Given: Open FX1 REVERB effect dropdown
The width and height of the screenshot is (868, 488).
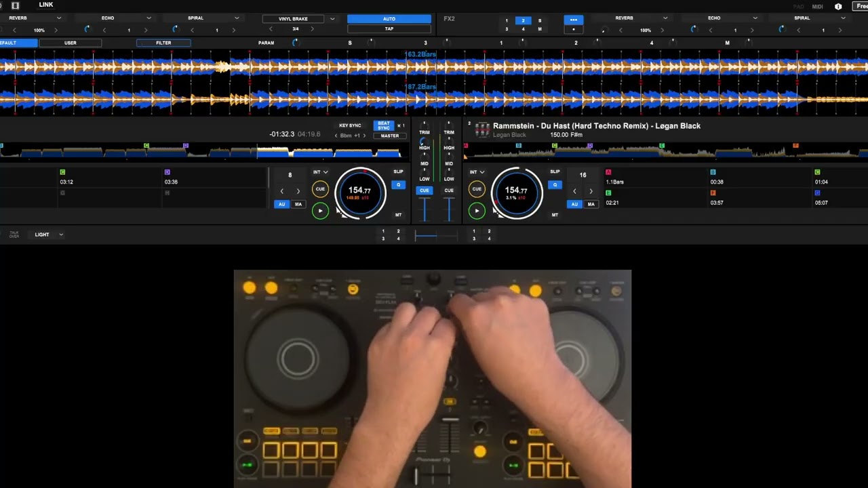Looking at the screenshot, I should click(58, 18).
